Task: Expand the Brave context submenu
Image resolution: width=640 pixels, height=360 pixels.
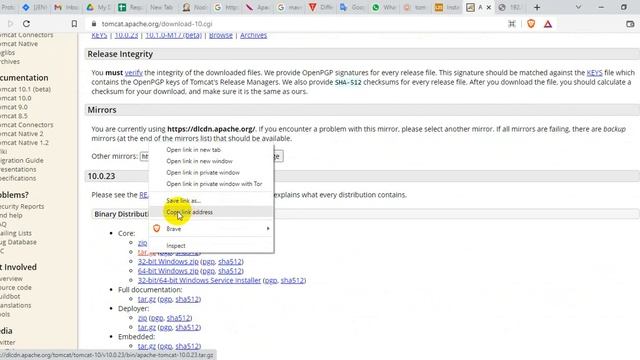Action: click(x=211, y=229)
